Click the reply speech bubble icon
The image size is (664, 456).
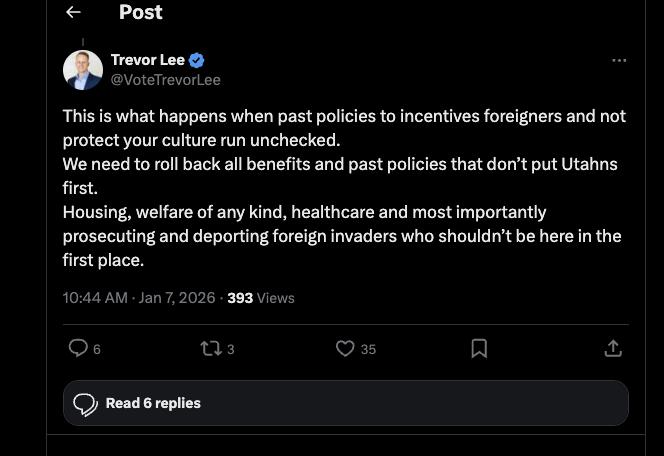pyautogui.click(x=77, y=348)
